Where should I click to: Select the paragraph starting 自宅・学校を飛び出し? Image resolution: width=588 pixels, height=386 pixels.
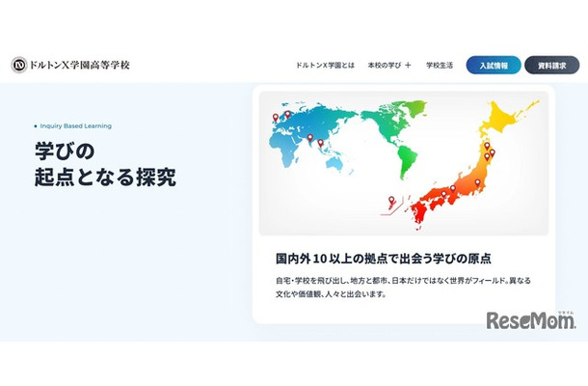pyautogui.click(x=403, y=288)
